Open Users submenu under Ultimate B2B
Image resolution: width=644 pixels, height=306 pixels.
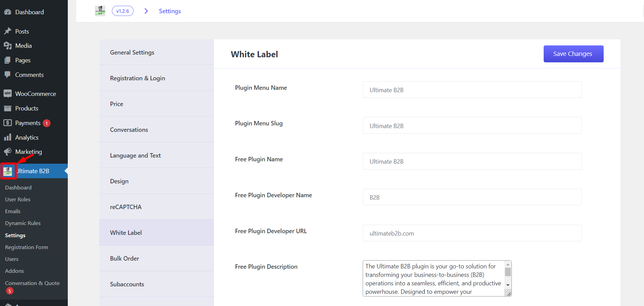pyautogui.click(x=12, y=259)
